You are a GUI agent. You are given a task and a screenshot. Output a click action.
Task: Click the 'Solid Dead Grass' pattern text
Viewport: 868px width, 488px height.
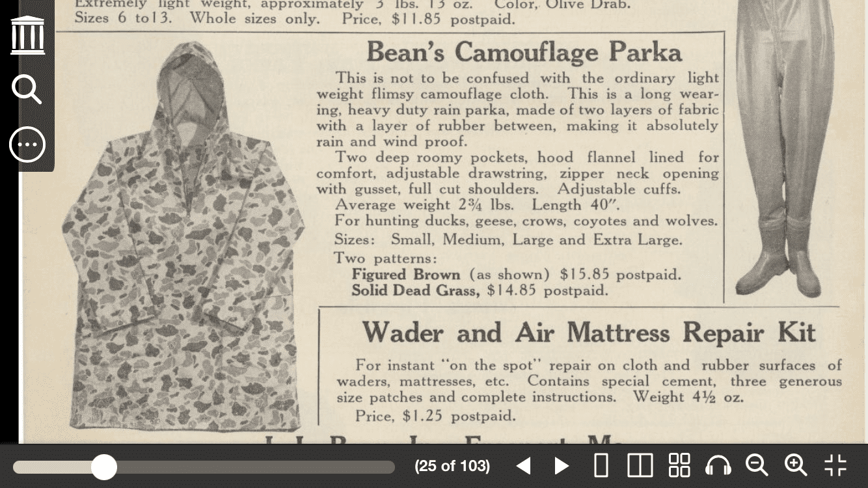pyautogui.click(x=415, y=291)
